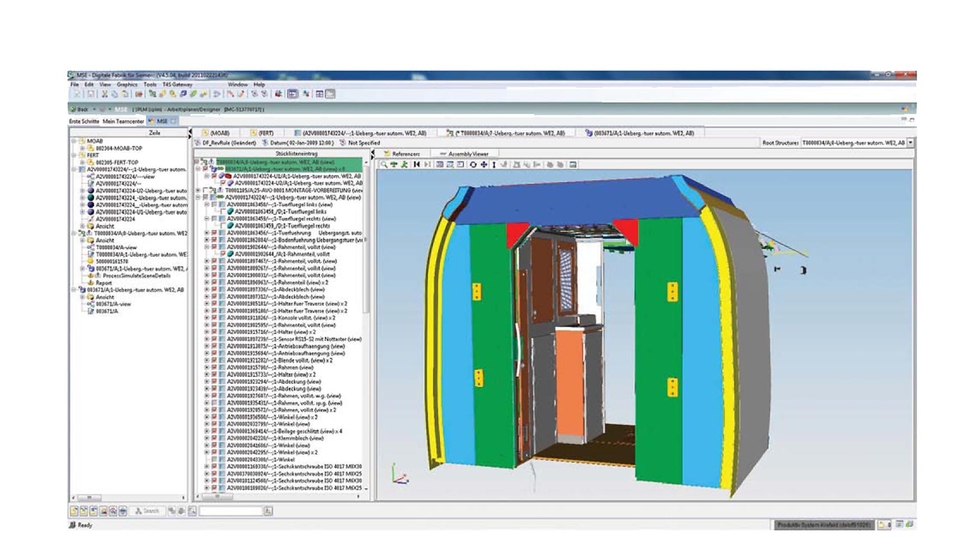Open the Graphics menu
The image size is (980, 560).
(x=127, y=85)
